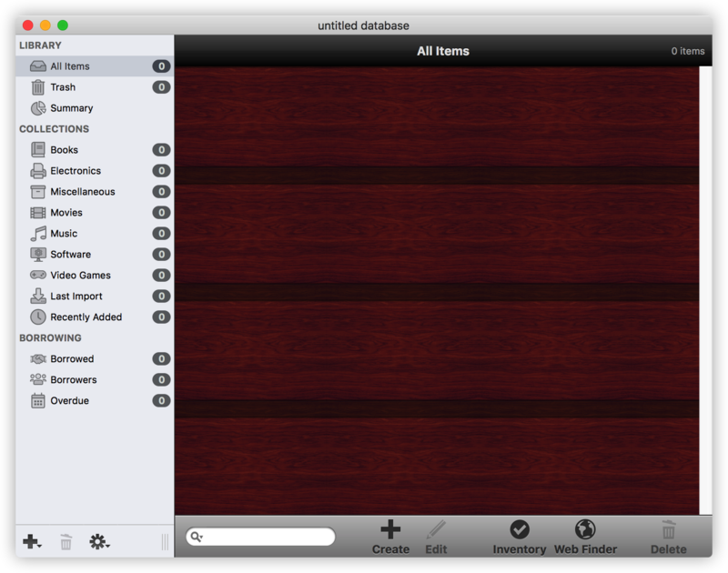Launch the Web Finder globe
Viewport: 728px width, 573px height.
[x=585, y=529]
